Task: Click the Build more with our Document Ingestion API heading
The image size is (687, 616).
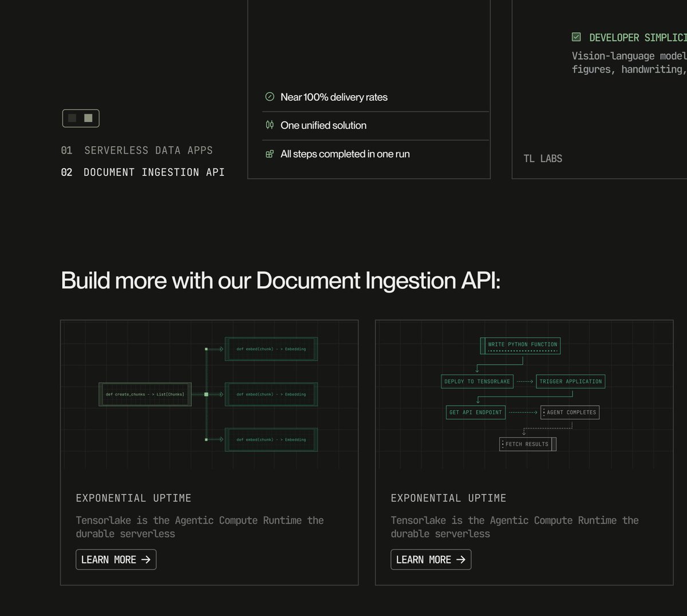Action: pyautogui.click(x=281, y=281)
